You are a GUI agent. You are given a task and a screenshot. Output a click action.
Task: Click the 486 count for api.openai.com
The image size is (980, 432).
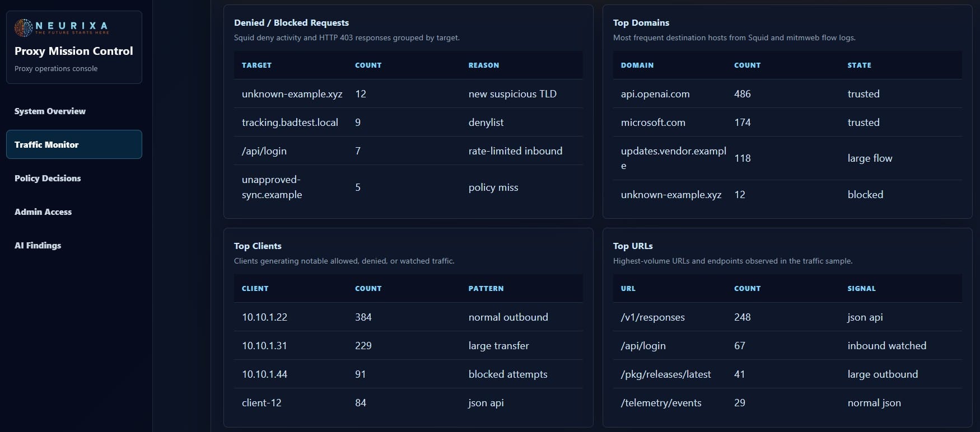(743, 94)
